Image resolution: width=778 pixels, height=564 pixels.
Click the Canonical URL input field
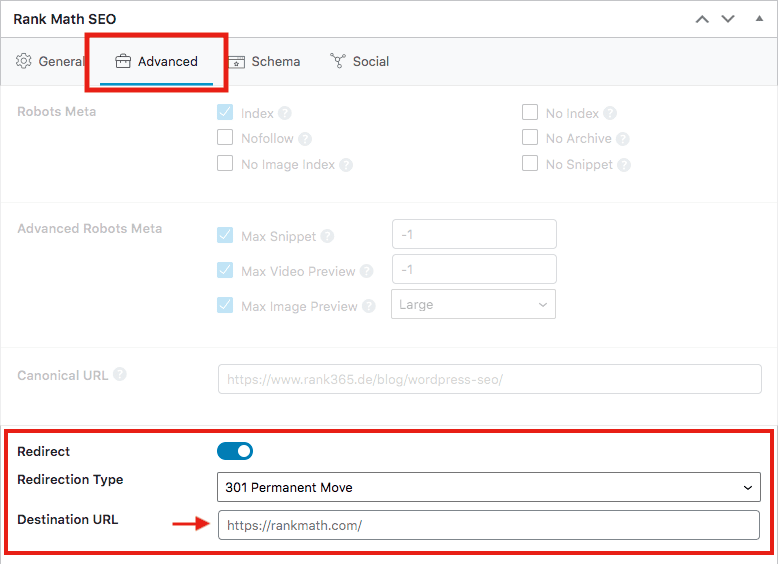pyautogui.click(x=490, y=379)
